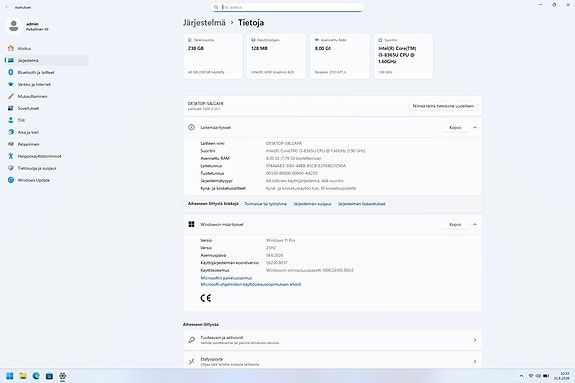Image resolution: width=575 pixels, height=383 pixels.
Task: Click the Etätyöpöytä remote desktop icon
Action: coord(191,362)
